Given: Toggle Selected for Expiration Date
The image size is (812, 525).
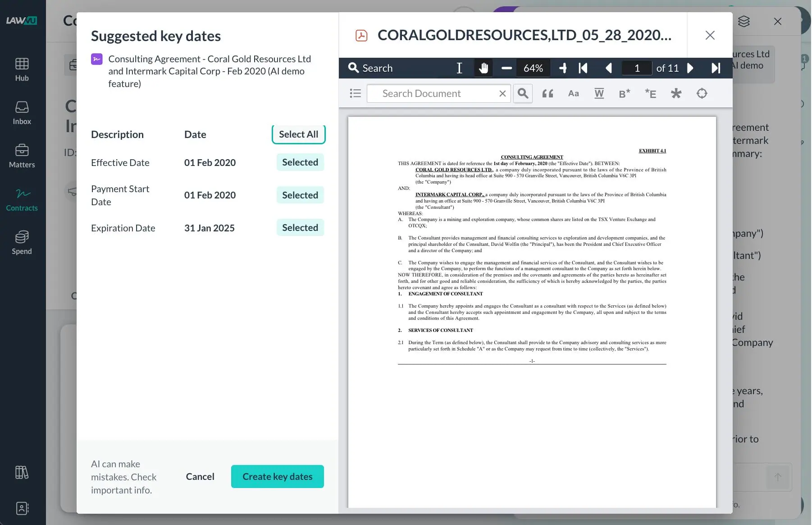Looking at the screenshot, I should pos(300,228).
